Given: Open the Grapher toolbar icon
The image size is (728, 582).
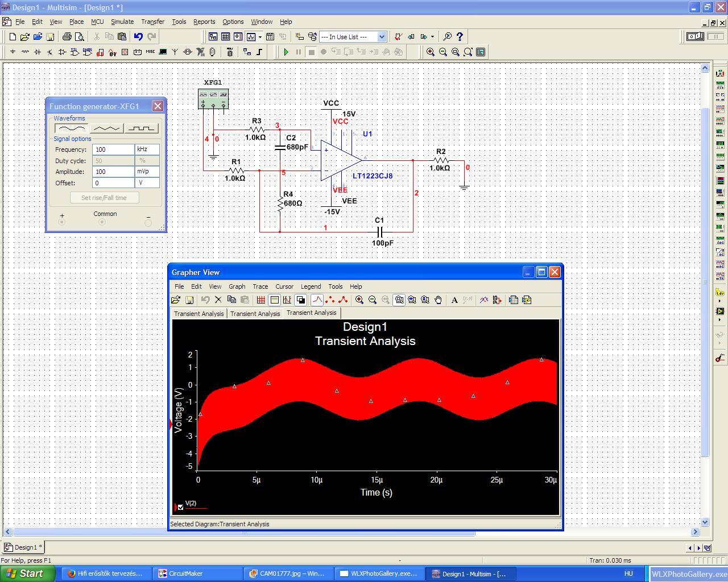Looking at the screenshot, I should point(251,36).
